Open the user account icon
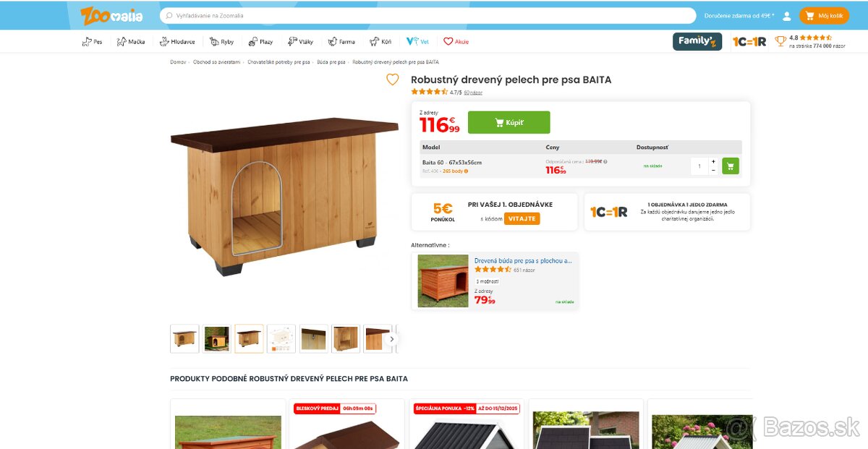 [787, 15]
